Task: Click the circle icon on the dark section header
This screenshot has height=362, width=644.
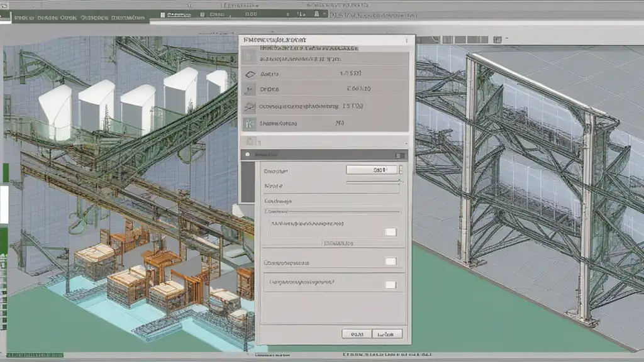Action: (x=249, y=154)
